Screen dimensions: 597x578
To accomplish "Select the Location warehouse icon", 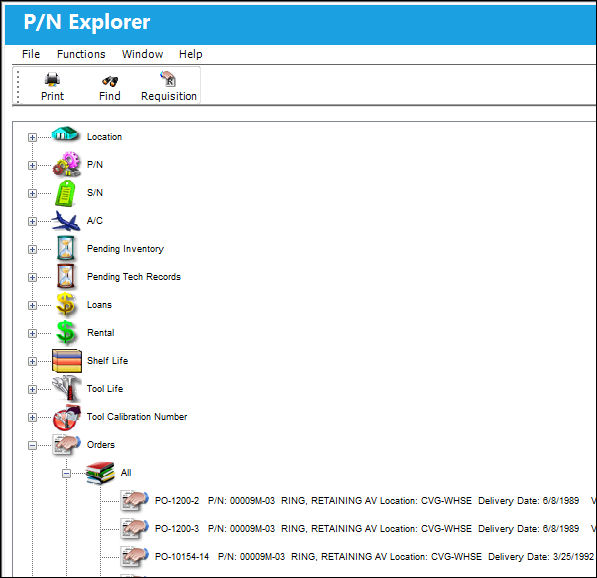I will click(x=65, y=134).
